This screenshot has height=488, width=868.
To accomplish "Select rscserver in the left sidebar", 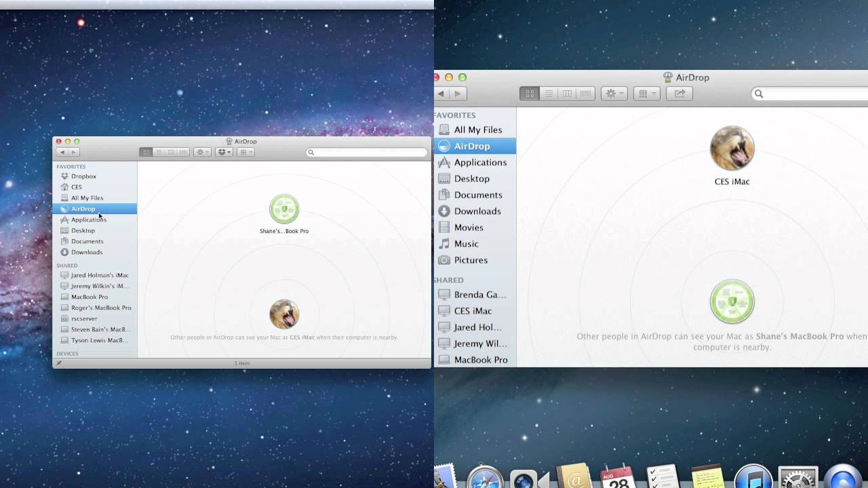I will pyautogui.click(x=95, y=319).
